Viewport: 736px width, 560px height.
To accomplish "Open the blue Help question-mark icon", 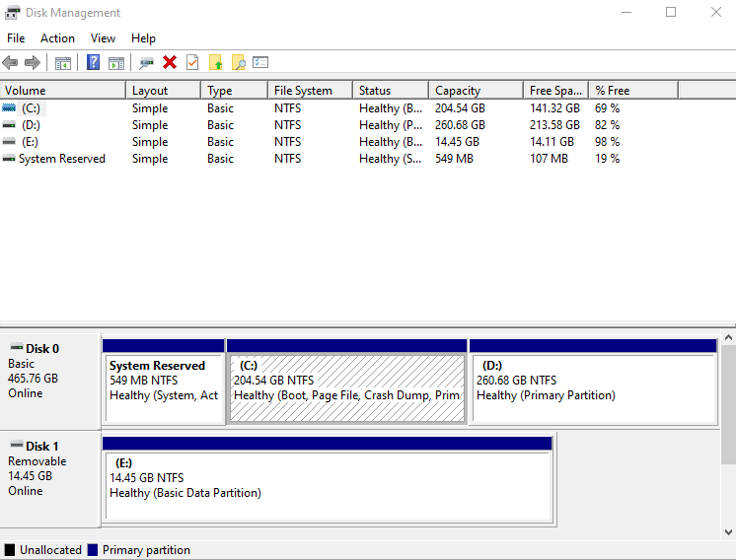I will (93, 62).
